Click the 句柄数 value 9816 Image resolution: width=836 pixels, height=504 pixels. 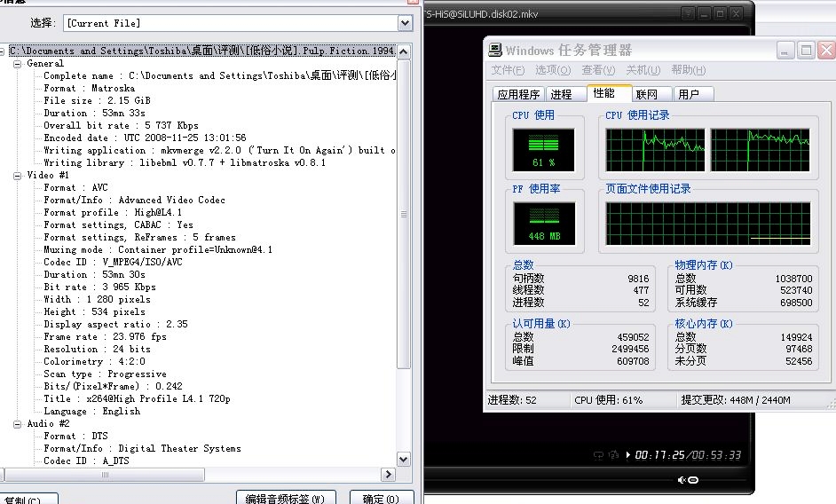[x=638, y=279]
